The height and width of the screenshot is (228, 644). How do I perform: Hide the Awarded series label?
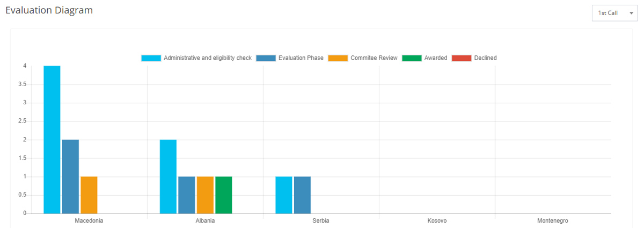click(436, 58)
